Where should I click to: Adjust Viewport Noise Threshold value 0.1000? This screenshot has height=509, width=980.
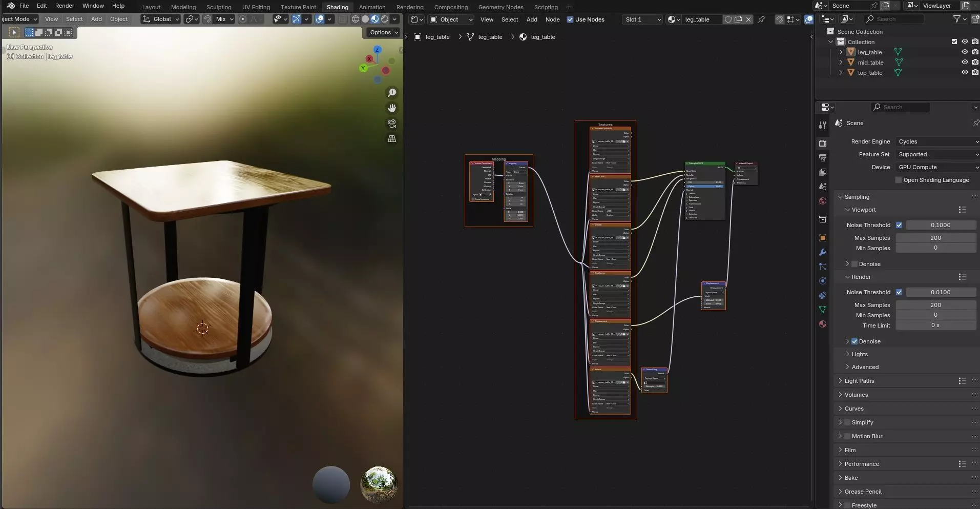tap(941, 225)
